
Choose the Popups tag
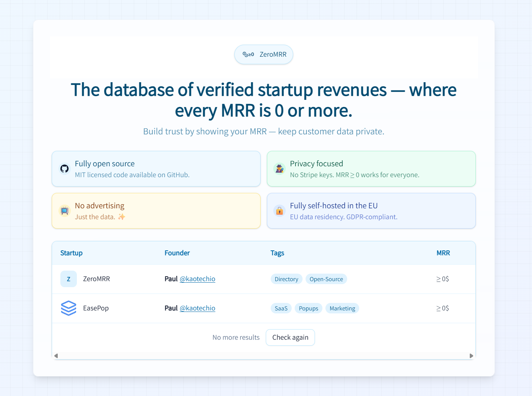coord(308,309)
